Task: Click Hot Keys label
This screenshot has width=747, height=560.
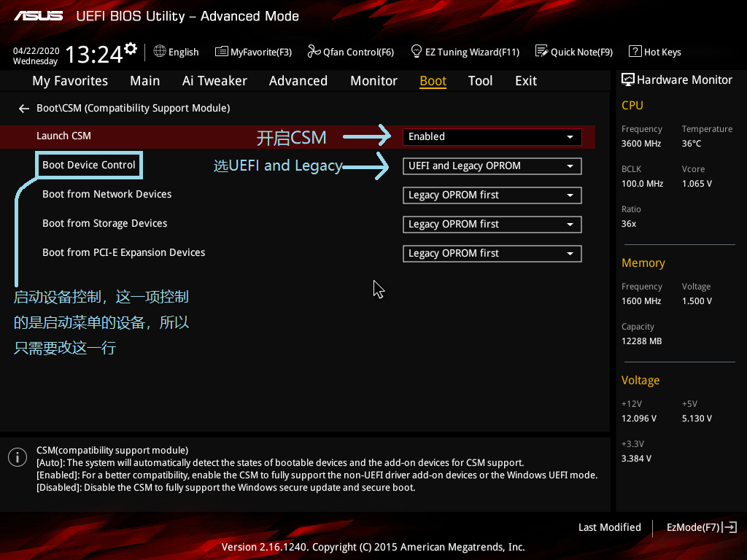Action: 662,52
